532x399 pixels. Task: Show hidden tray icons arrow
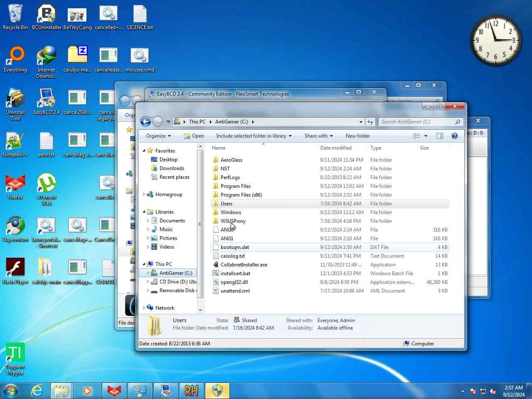coord(463,391)
